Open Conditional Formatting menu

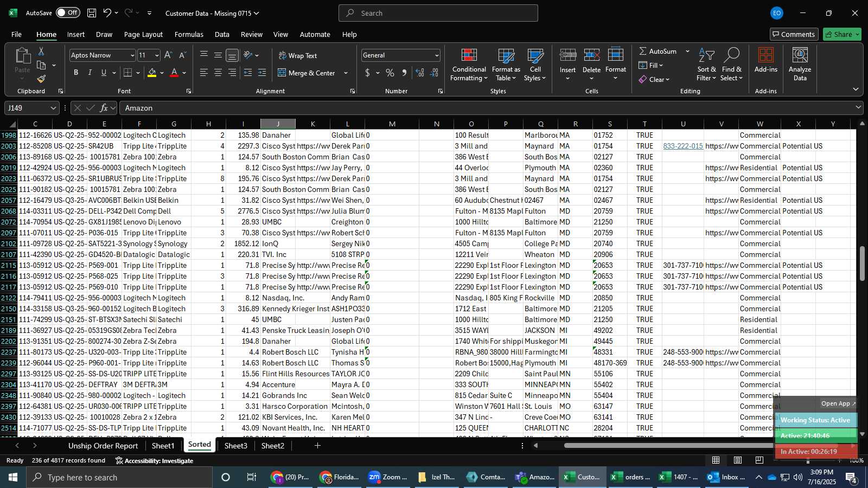click(469, 65)
